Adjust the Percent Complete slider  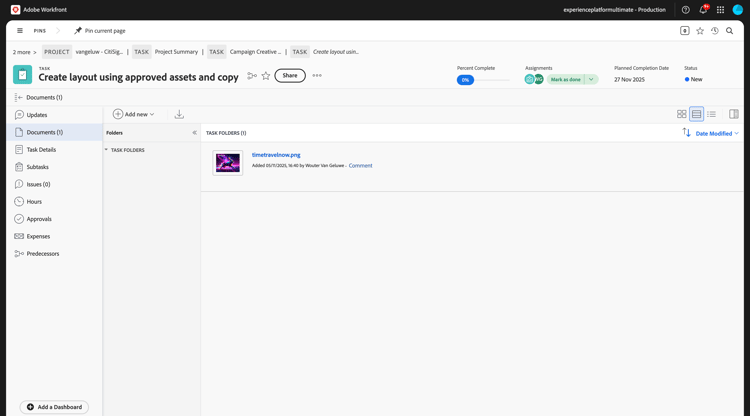[483, 80]
